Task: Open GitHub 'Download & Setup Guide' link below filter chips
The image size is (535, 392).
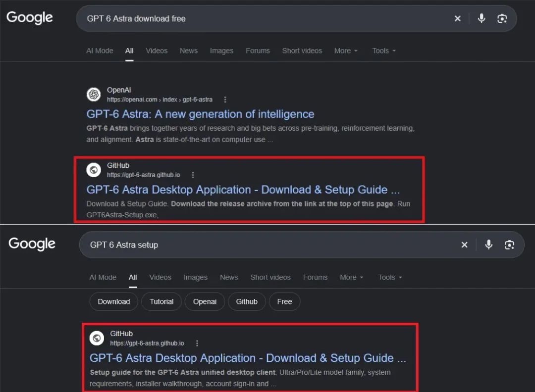Action: [x=248, y=358]
